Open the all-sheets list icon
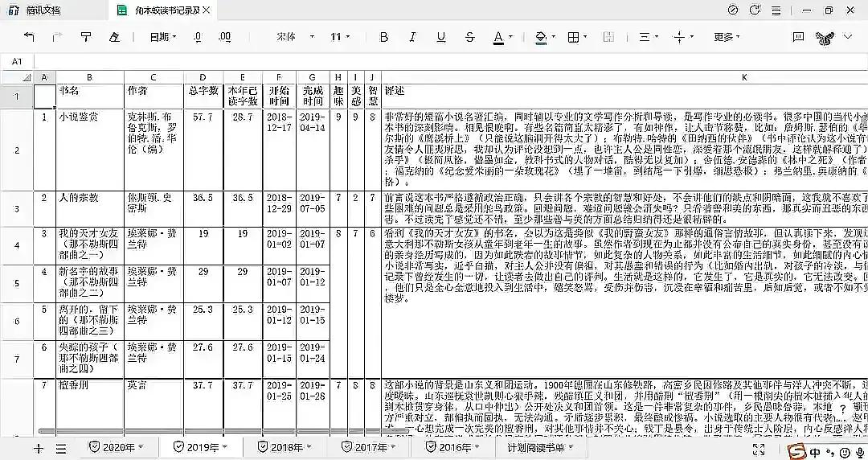 point(61,449)
